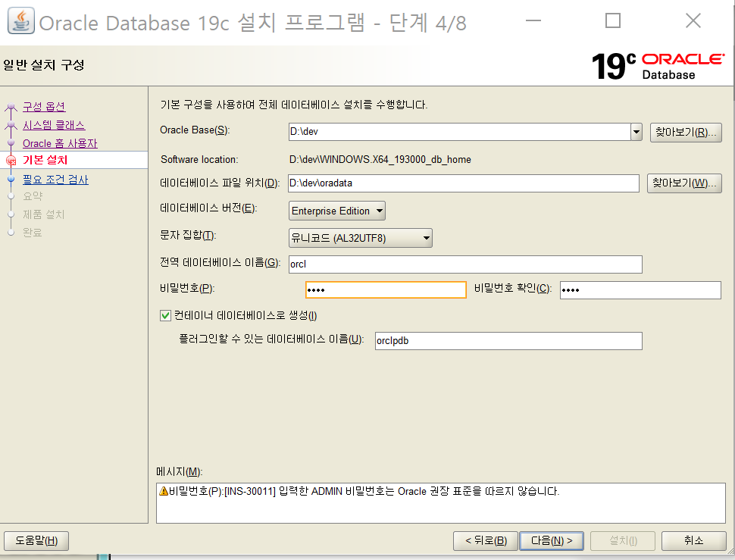
Task: Click the Oracle 19c Database logo
Action: click(658, 66)
